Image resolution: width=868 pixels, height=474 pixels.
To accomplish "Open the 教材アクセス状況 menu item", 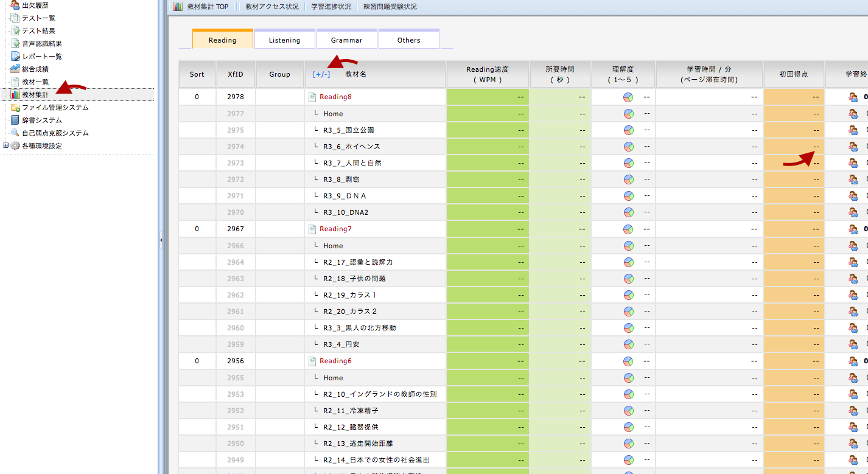I will 272,7.
